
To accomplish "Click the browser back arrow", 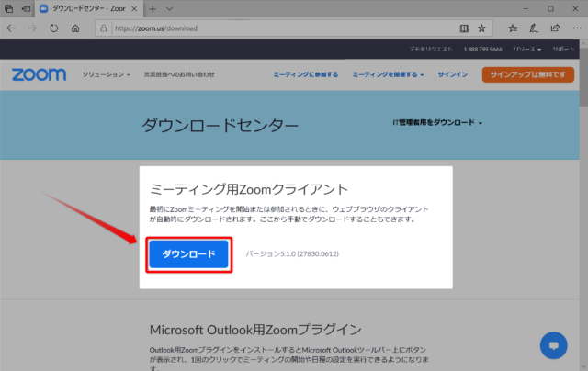I will pos(11,28).
